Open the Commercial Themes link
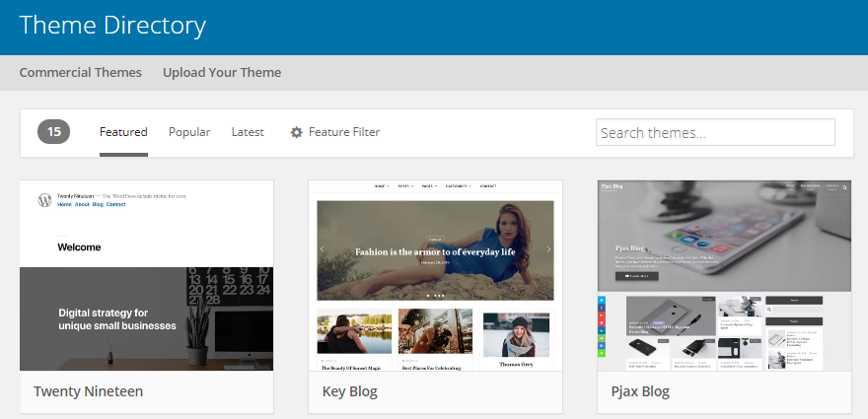This screenshot has width=868, height=419. pos(80,73)
